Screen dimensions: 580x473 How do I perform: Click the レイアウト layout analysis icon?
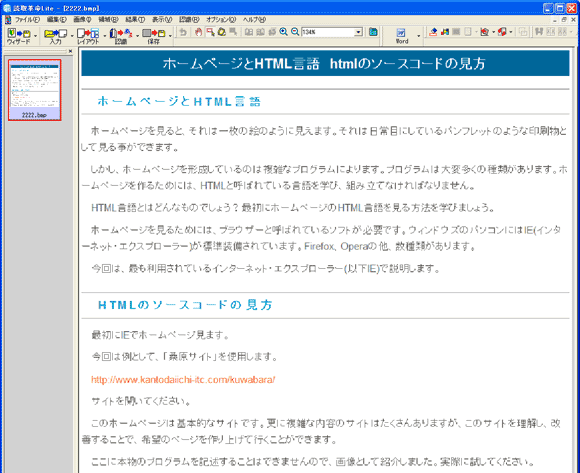88,36
